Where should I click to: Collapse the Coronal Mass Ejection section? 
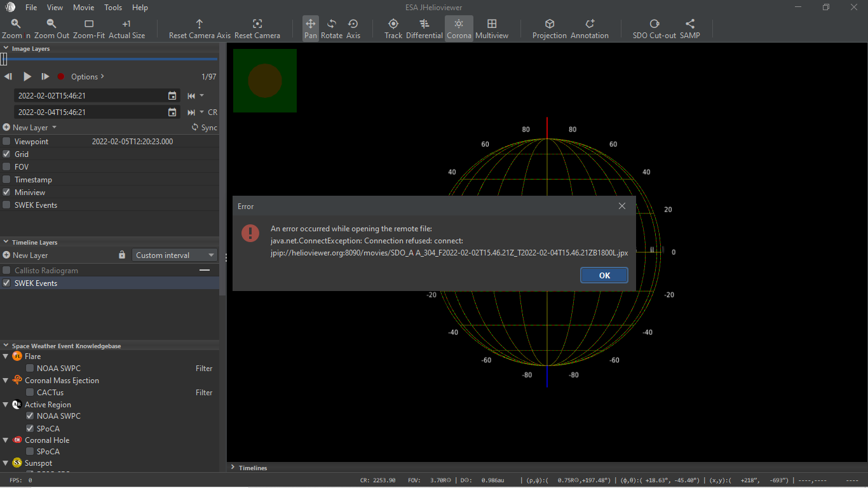coord(6,380)
